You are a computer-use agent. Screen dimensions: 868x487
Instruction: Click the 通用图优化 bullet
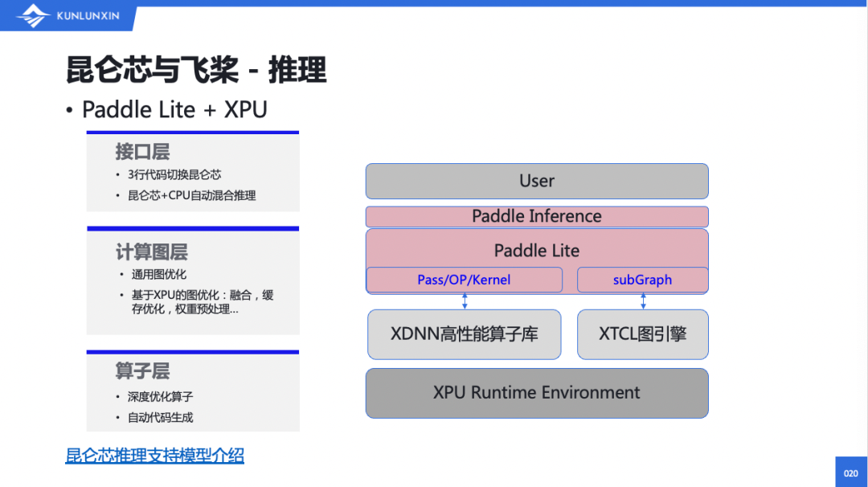pos(159,275)
